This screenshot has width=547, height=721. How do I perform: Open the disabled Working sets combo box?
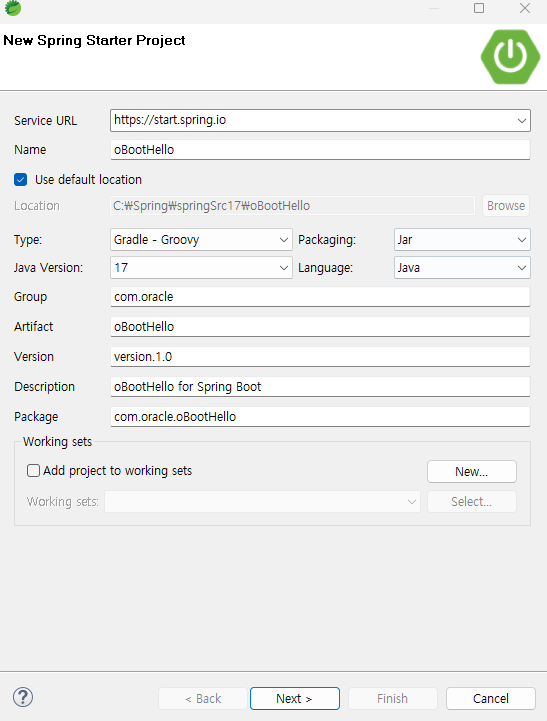point(262,501)
